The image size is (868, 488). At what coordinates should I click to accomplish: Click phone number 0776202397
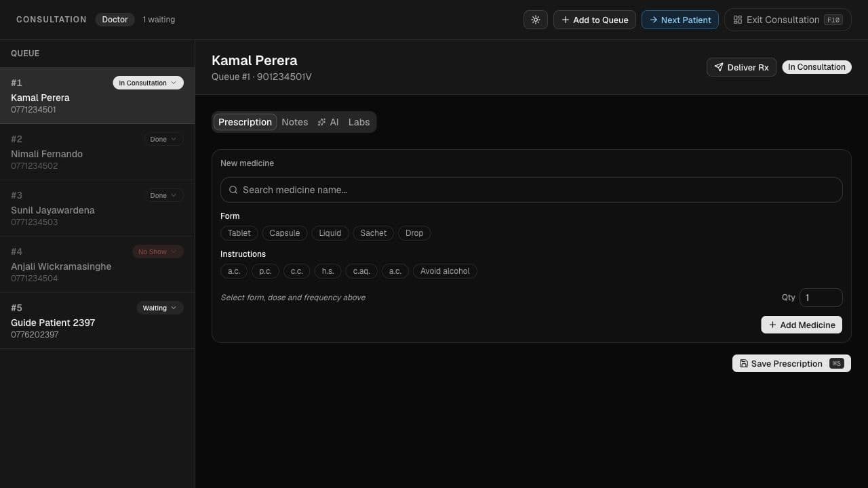pyautogui.click(x=35, y=335)
